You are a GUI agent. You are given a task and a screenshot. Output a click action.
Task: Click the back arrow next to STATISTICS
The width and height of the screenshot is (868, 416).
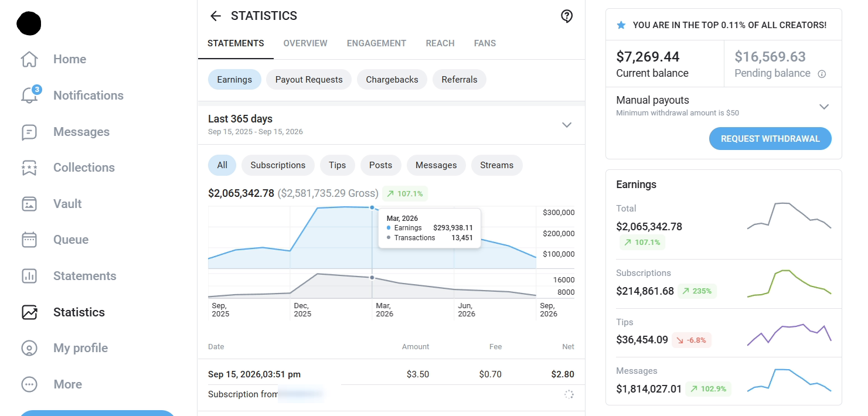(x=216, y=16)
